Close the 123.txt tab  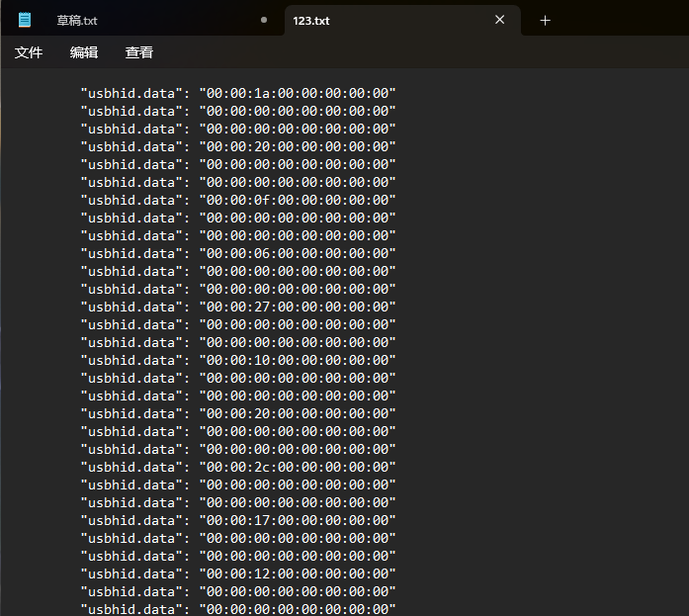pos(499,20)
